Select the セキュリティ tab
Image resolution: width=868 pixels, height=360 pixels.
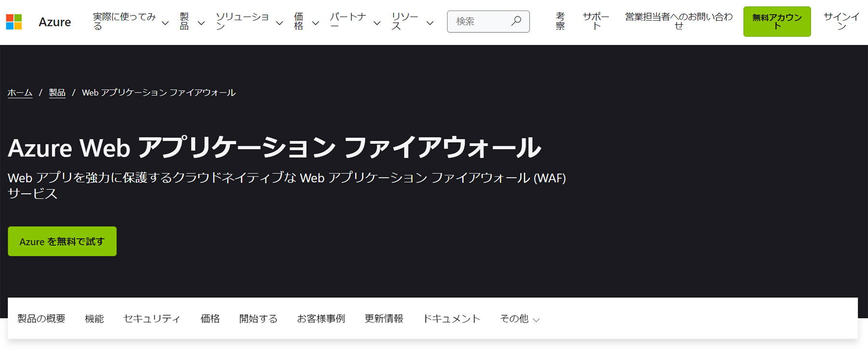click(152, 319)
